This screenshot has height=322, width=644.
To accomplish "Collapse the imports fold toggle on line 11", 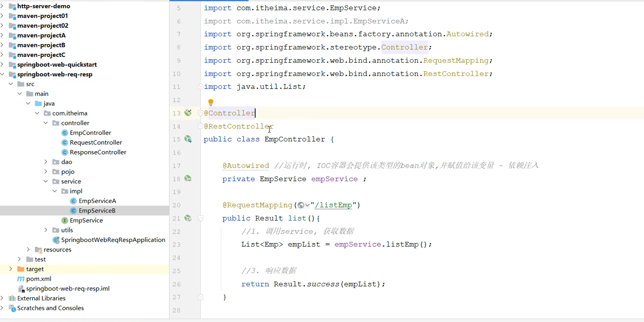I will [x=200, y=86].
